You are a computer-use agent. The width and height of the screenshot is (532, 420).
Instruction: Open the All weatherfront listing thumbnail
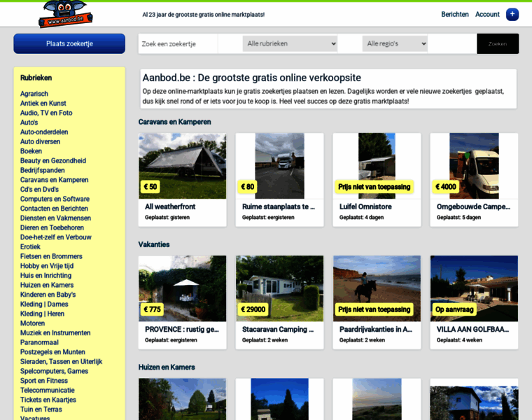(x=182, y=166)
